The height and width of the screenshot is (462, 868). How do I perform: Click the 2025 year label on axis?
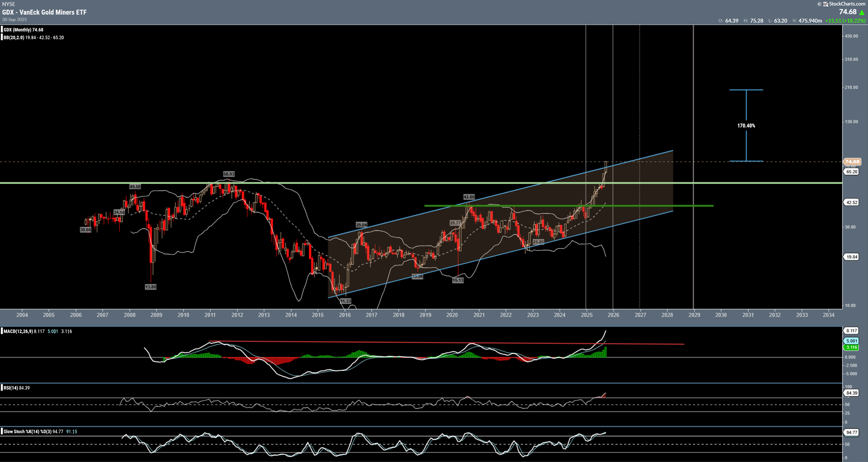tap(586, 315)
